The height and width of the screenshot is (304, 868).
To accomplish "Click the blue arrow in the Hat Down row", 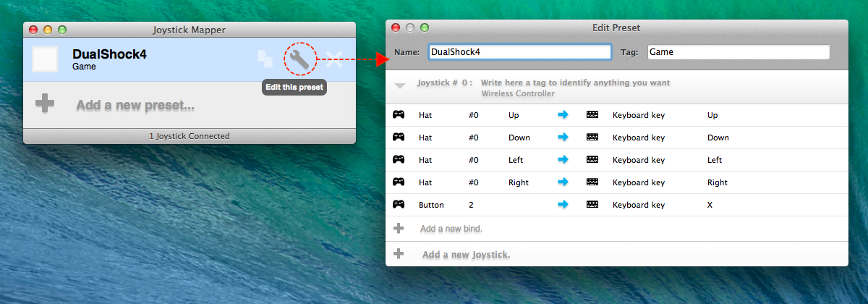I will click(x=563, y=138).
